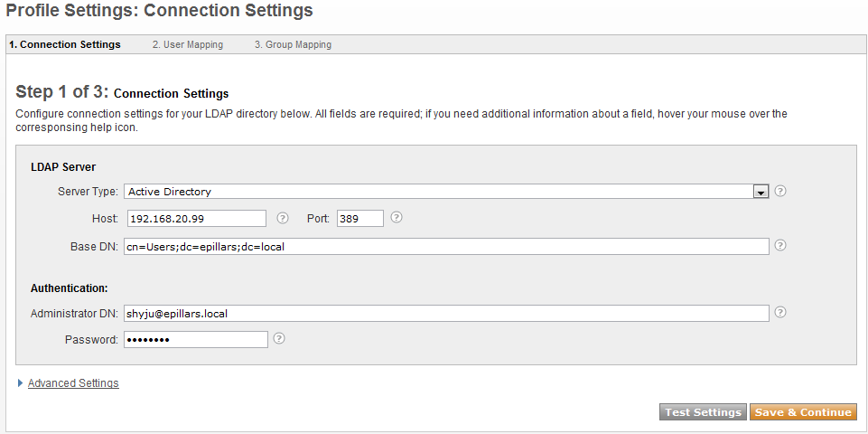This screenshot has height=434, width=868.
Task: Go to the User Mapping step tab
Action: pyautogui.click(x=188, y=44)
